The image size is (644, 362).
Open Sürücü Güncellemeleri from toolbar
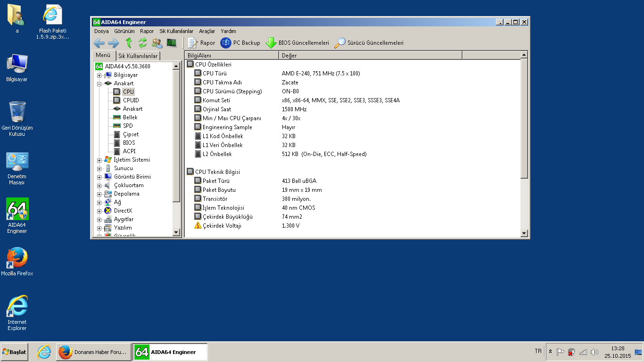[x=369, y=43]
